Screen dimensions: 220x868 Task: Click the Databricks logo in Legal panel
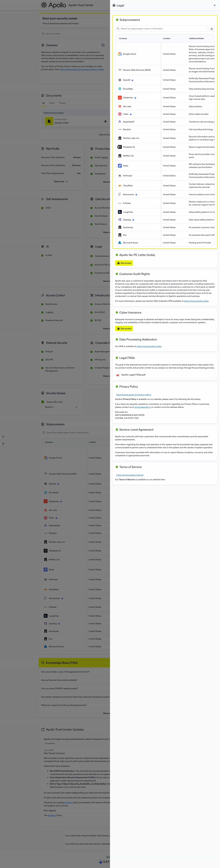pyautogui.click(x=120, y=98)
